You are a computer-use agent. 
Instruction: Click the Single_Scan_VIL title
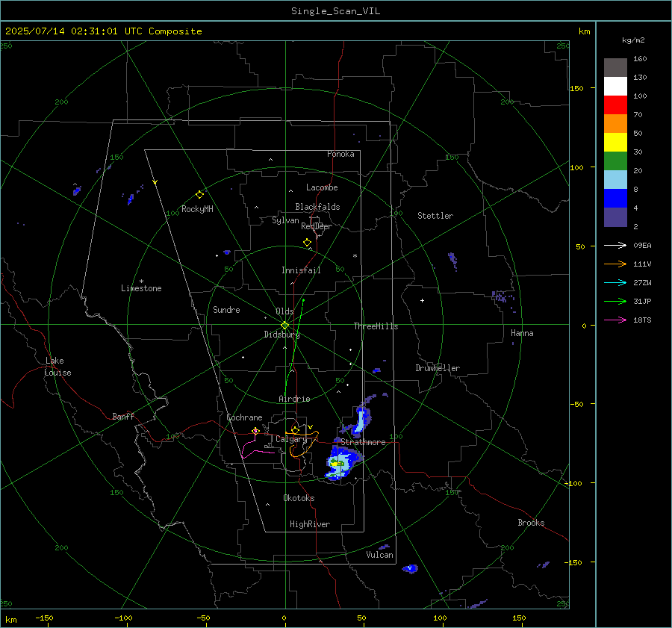[335, 11]
